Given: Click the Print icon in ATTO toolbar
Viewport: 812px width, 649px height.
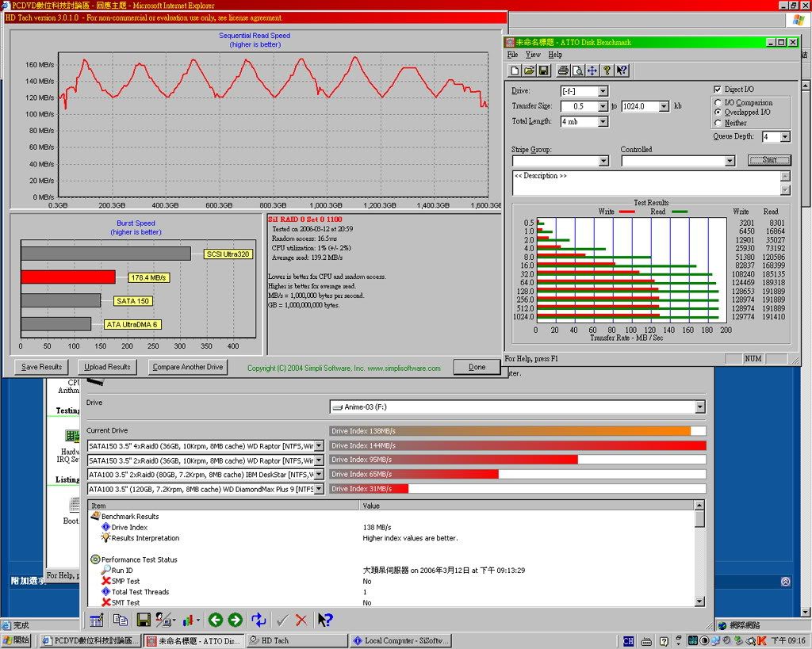Looking at the screenshot, I should click(562, 71).
